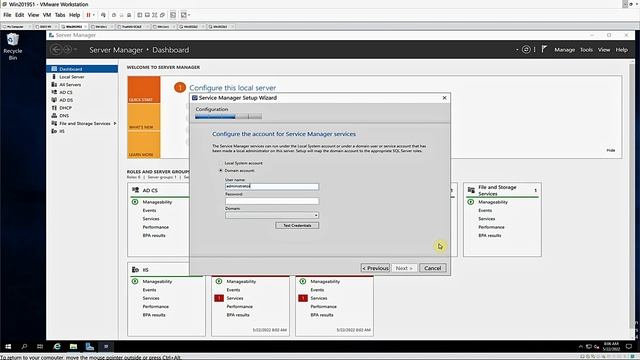Open the VMware File menu
Image resolution: width=640 pixels, height=360 pixels.
pyautogui.click(x=7, y=15)
